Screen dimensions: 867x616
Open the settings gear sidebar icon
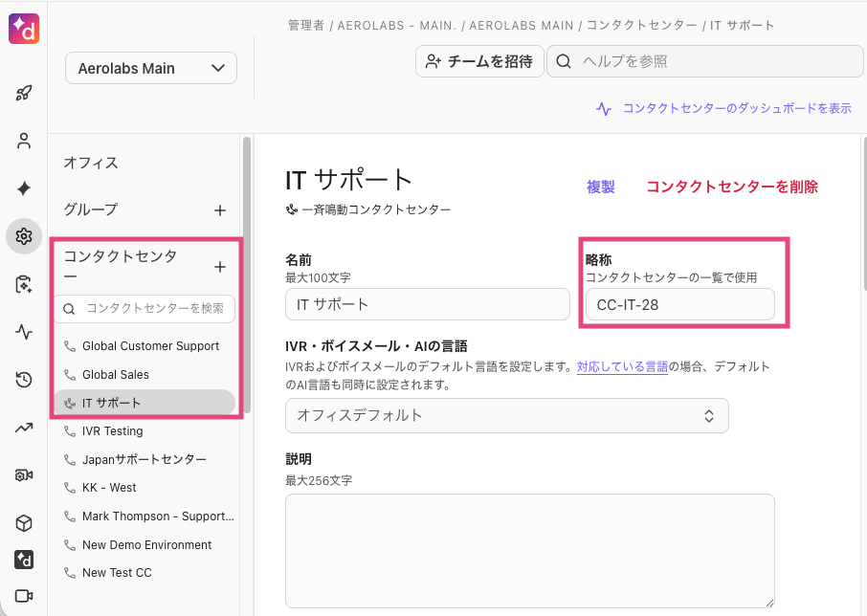click(24, 236)
